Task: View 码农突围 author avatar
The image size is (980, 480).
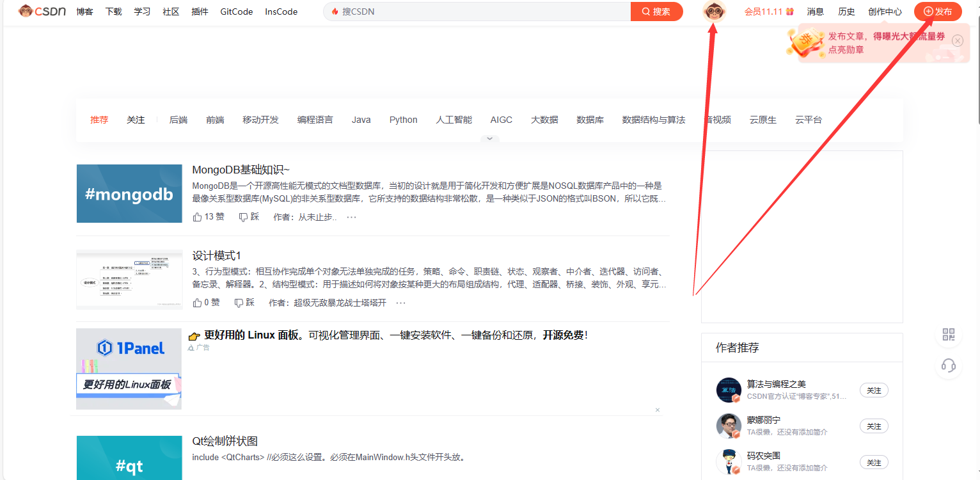Action: point(729,461)
